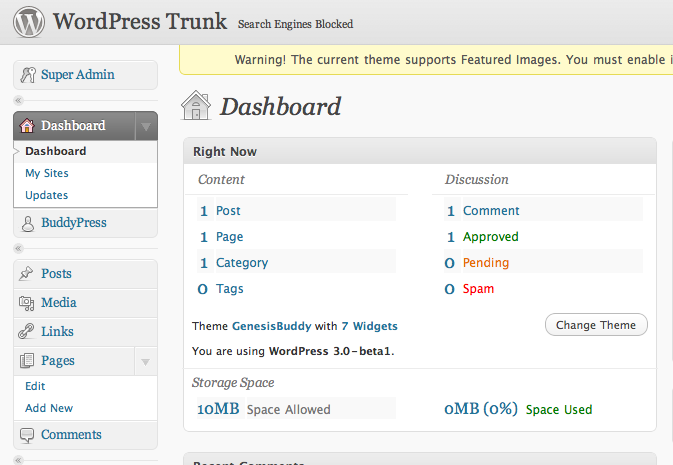This screenshot has height=465, width=673.
Task: Open Edit under Pages
Action: [x=35, y=386]
